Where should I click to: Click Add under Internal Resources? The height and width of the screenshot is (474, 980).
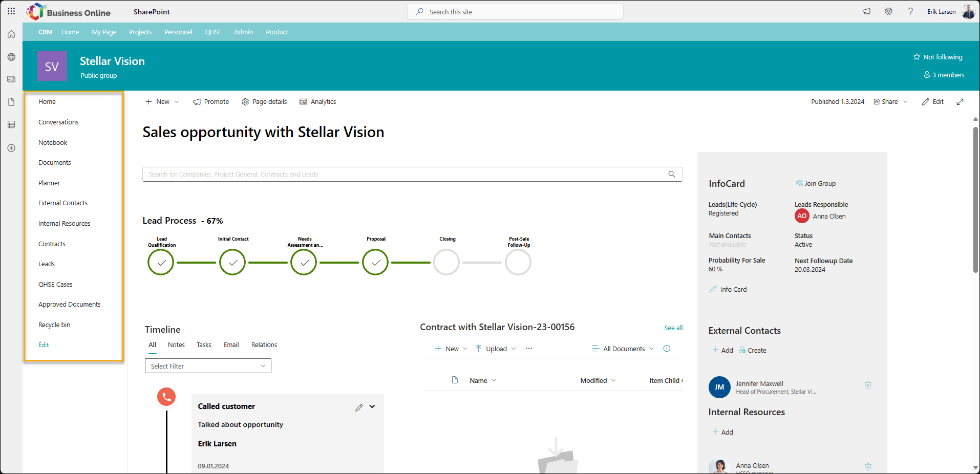tap(723, 432)
